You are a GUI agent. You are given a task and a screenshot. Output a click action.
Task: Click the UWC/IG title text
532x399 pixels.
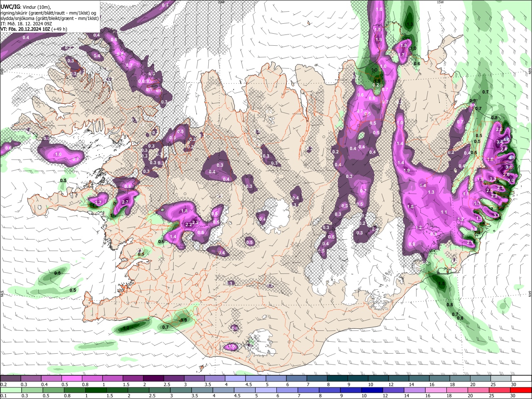[x=10, y=7]
